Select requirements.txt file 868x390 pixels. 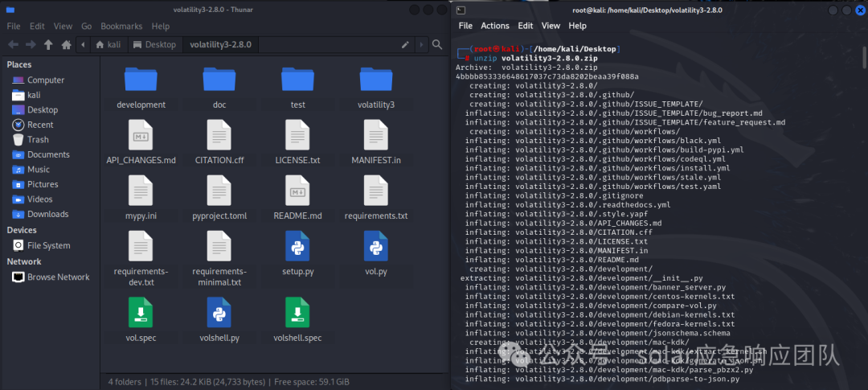376,199
